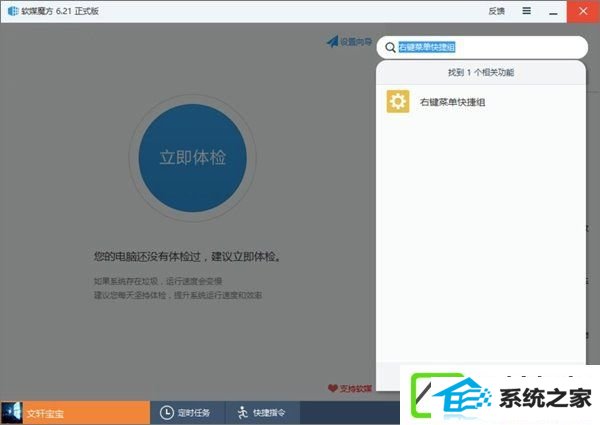The image size is (600, 425).
Task: Focus the search box with 右键菜单快捷组 text
Action: [482, 47]
